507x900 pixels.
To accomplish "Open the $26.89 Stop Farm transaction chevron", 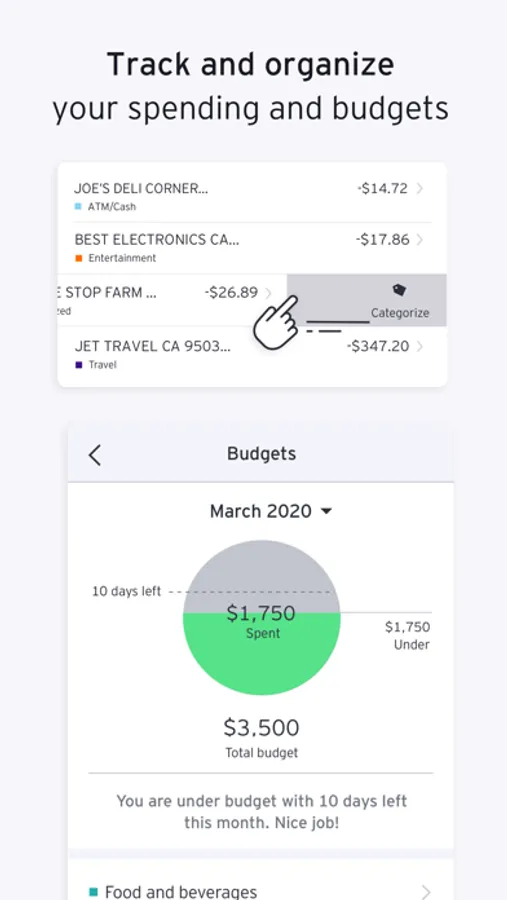I will pyautogui.click(x=268, y=293).
